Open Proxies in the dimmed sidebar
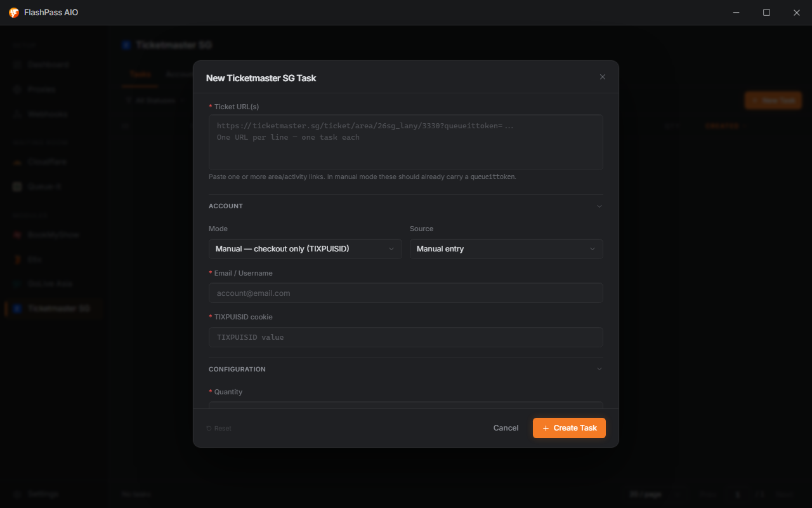The image size is (812, 508). point(53,90)
